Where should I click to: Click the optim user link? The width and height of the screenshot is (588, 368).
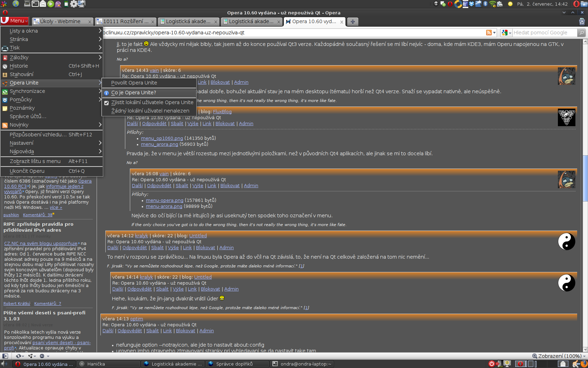tap(136, 319)
